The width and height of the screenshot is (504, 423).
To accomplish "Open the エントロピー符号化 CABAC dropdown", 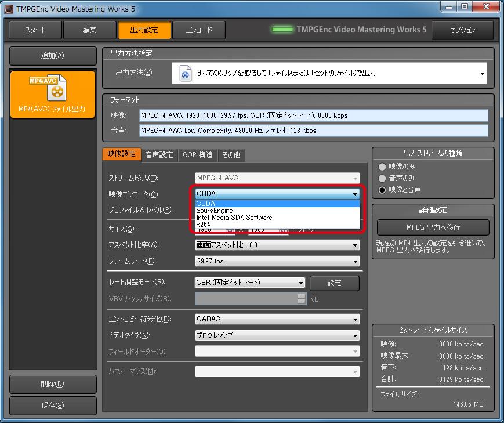I will [x=277, y=319].
